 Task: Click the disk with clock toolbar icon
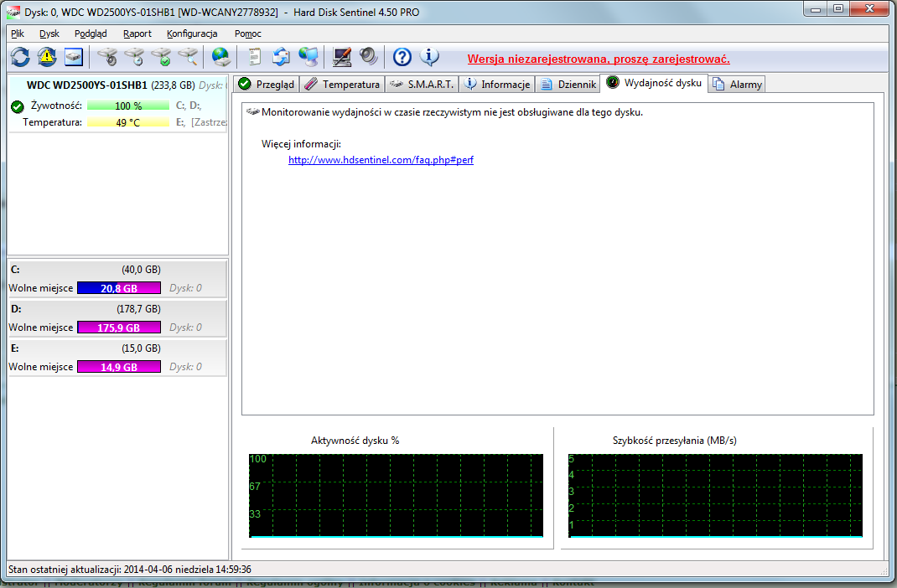tap(134, 57)
